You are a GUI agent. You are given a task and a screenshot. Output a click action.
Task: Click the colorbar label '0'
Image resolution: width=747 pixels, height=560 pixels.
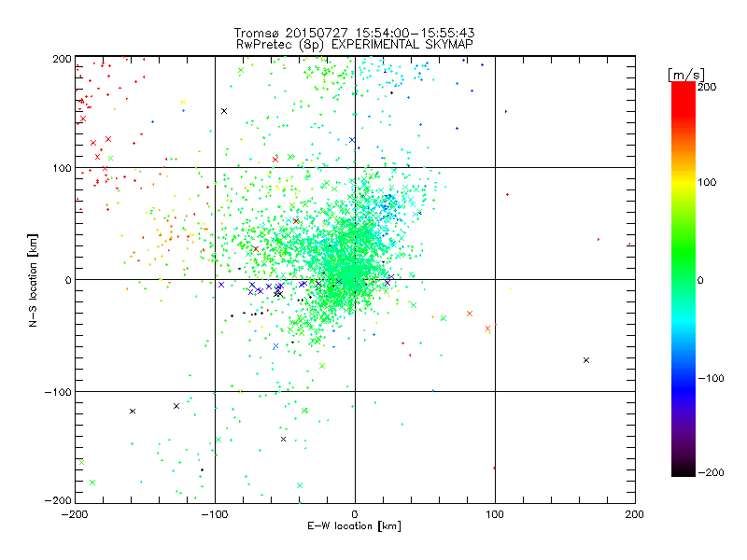[700, 280]
